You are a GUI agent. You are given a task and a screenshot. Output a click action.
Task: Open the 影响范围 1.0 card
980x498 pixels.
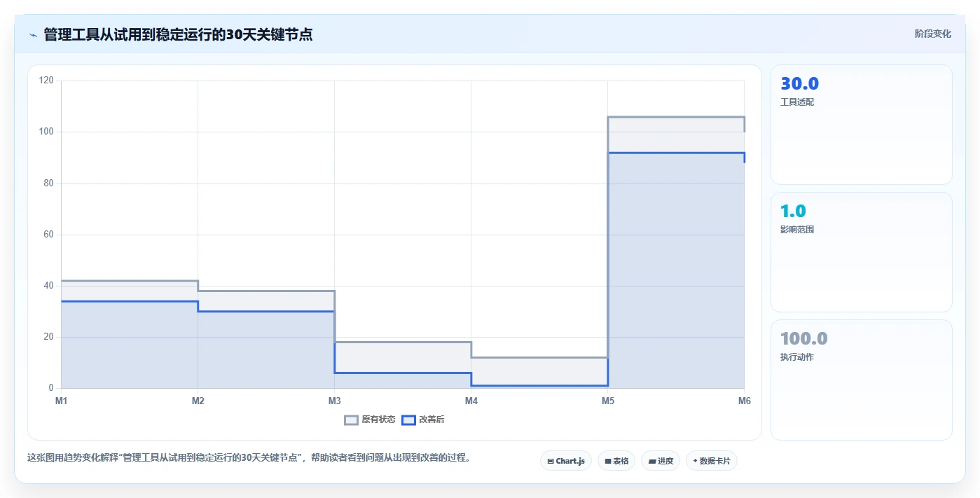861,252
